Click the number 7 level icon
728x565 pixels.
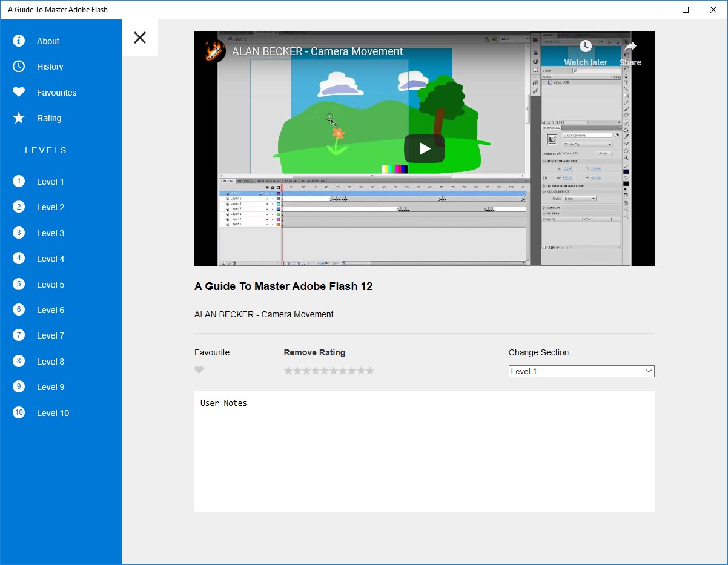19,335
